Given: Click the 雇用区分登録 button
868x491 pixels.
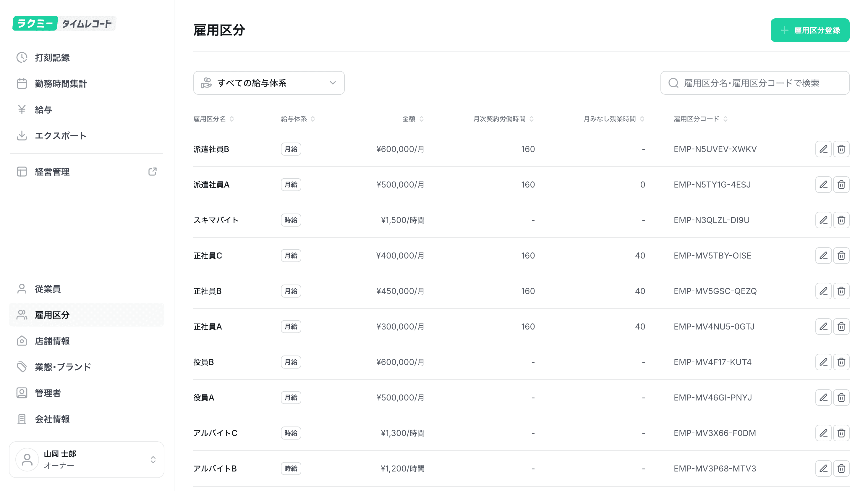Looking at the screenshot, I should [810, 30].
